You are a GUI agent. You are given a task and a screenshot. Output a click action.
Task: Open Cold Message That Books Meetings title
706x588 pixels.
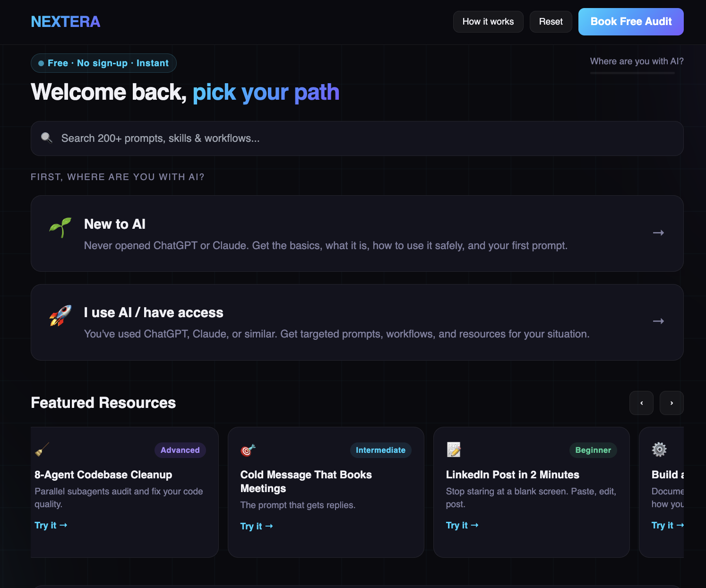306,482
